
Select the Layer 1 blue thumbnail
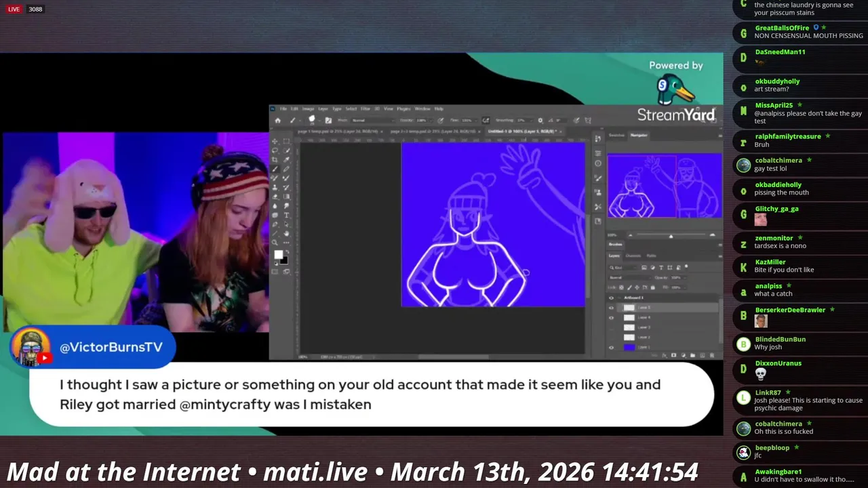click(629, 348)
